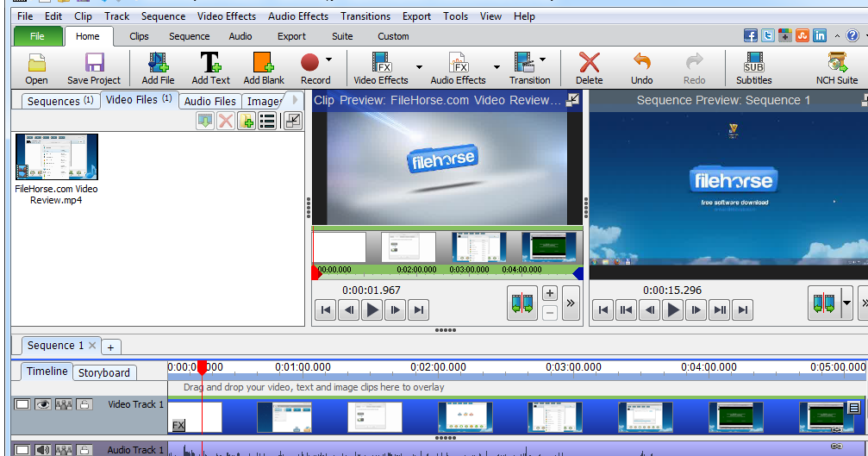Expand the Video Effects dropdown arrow
The image size is (868, 456).
(419, 67)
